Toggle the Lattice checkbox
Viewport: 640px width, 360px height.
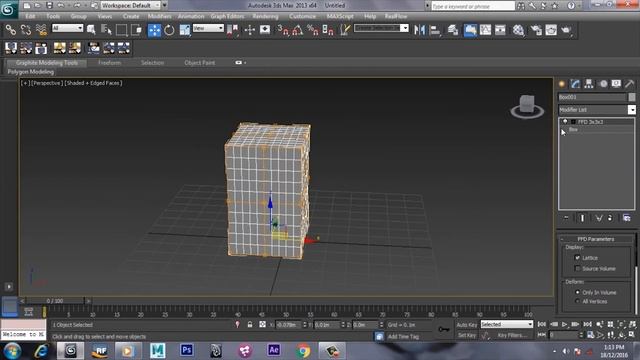[577, 258]
